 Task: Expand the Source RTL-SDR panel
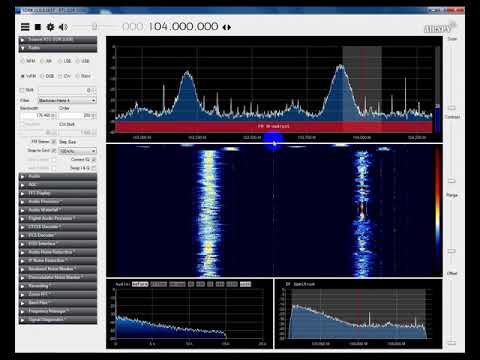pyautogui.click(x=58, y=39)
